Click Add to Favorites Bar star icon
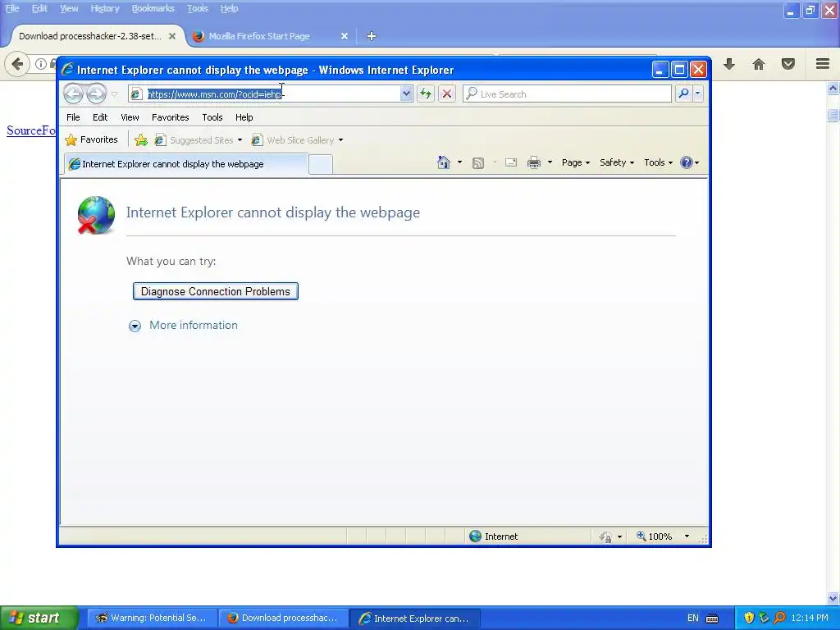840x630 pixels. (x=141, y=140)
